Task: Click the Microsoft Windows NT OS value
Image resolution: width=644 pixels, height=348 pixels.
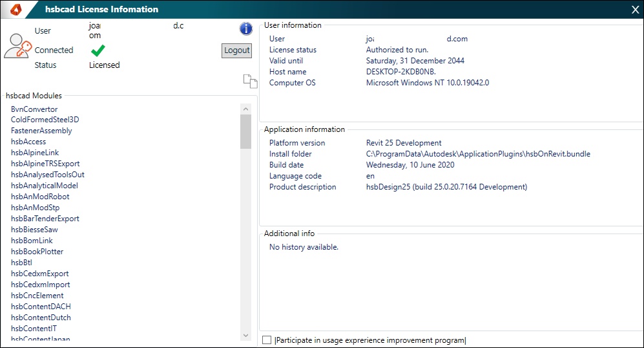Action: [x=428, y=83]
